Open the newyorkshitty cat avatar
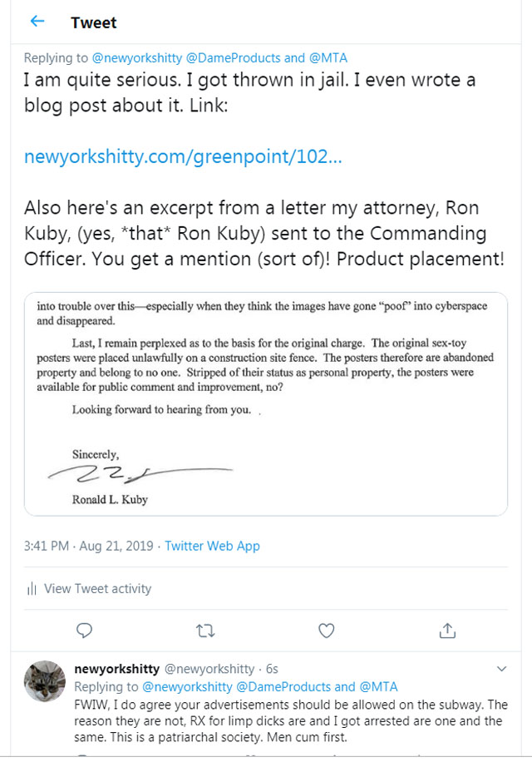This screenshot has width=532, height=762. (45, 680)
